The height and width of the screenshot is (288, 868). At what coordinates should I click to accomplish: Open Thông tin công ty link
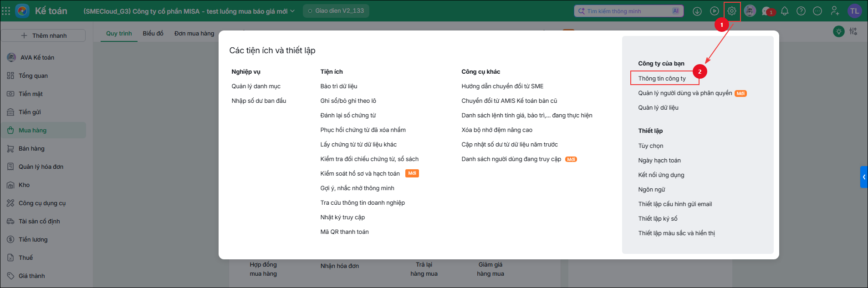[x=662, y=78]
